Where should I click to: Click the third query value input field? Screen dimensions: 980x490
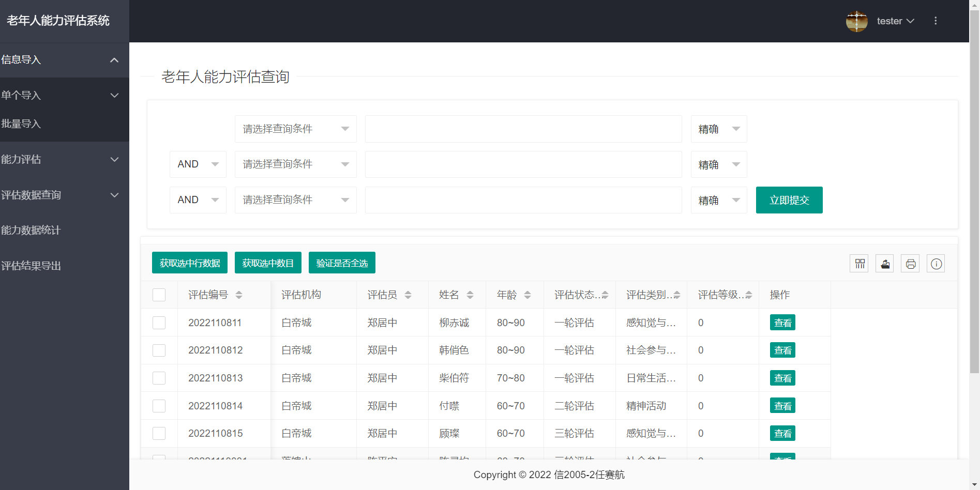523,200
